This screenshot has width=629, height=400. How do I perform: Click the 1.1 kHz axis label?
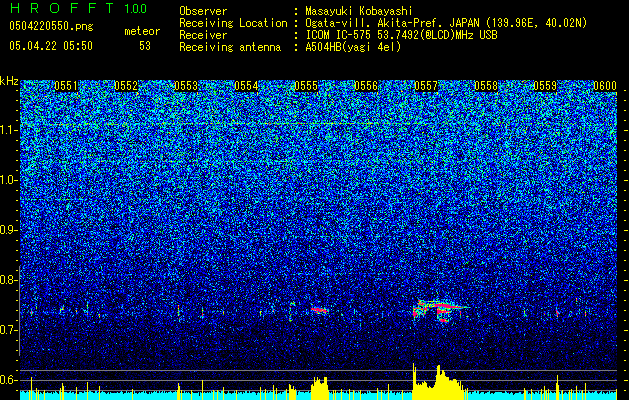pyautogui.click(x=8, y=130)
